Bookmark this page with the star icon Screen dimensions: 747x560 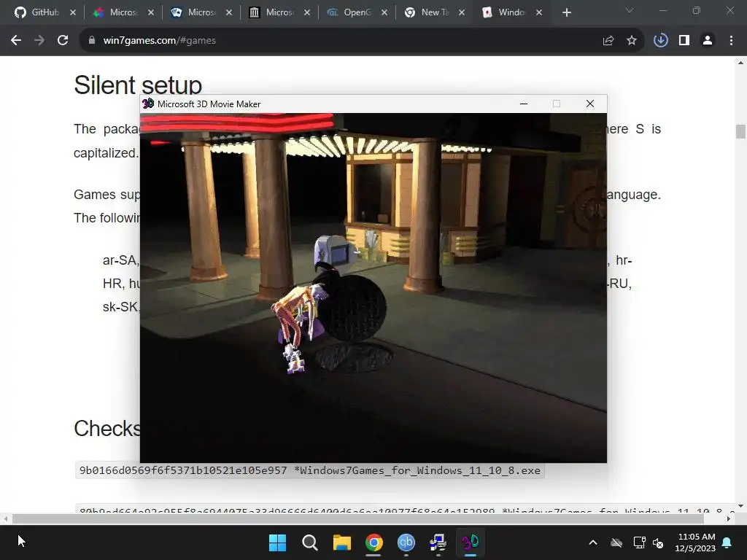tap(632, 41)
